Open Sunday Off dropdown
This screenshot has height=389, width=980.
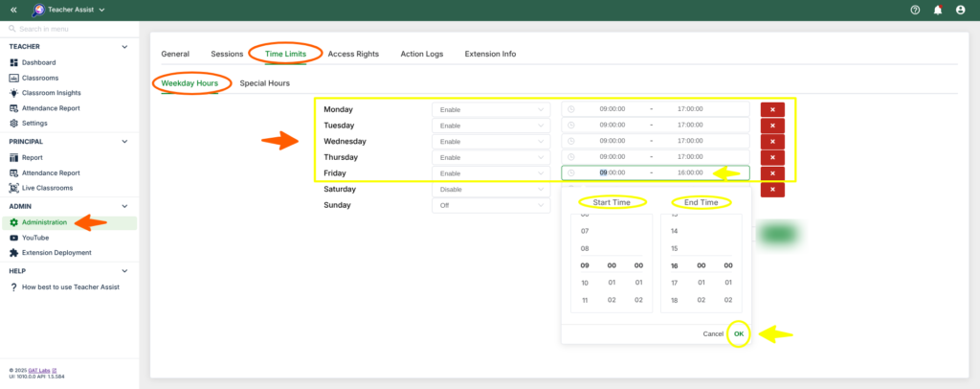click(x=491, y=205)
